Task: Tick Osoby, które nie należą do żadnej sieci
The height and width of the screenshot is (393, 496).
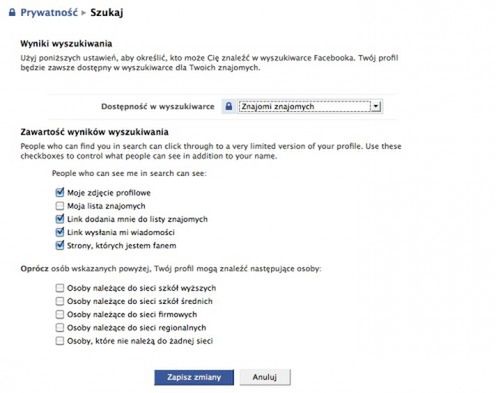Action: pos(60,341)
